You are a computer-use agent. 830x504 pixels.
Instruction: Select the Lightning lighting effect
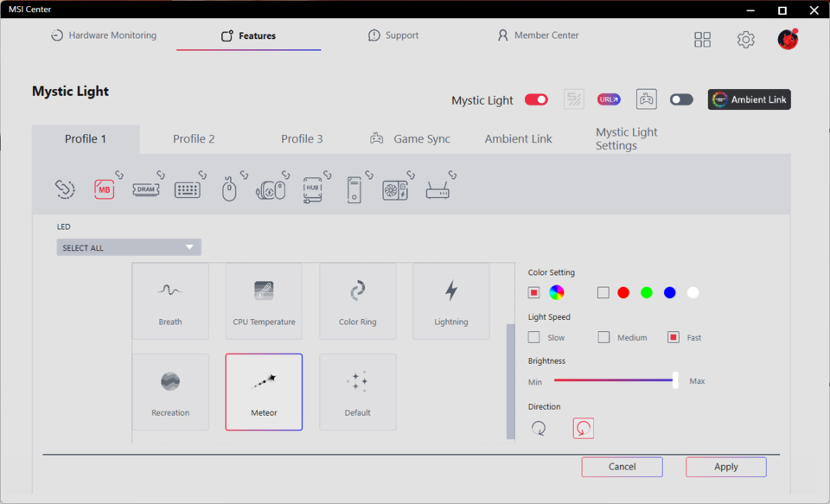tap(451, 301)
